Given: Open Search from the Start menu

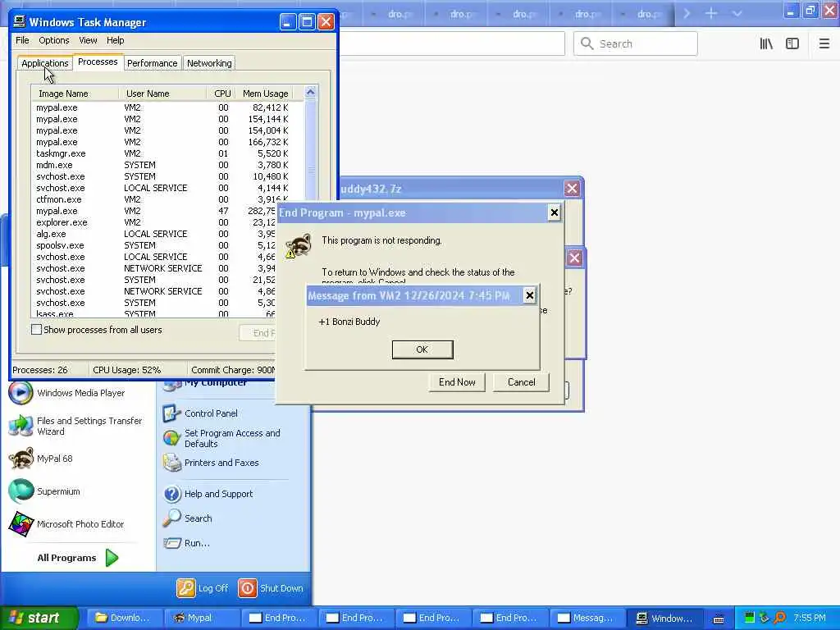Looking at the screenshot, I should [188, 518].
